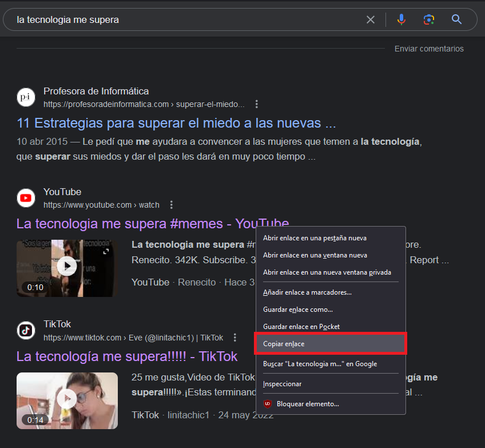The image size is (485, 448).
Task: Choose Guardar enlace en Pocket
Action: click(331, 327)
